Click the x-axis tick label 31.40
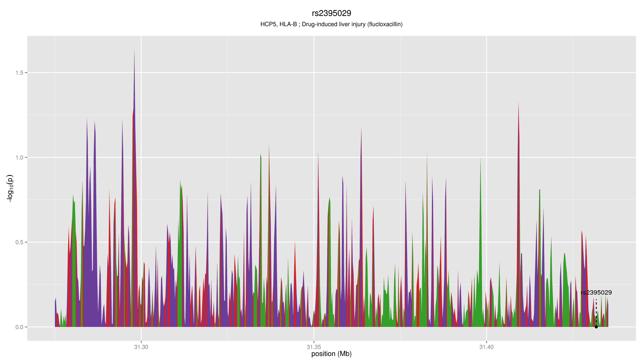This screenshot has height=362, width=644. [486, 347]
